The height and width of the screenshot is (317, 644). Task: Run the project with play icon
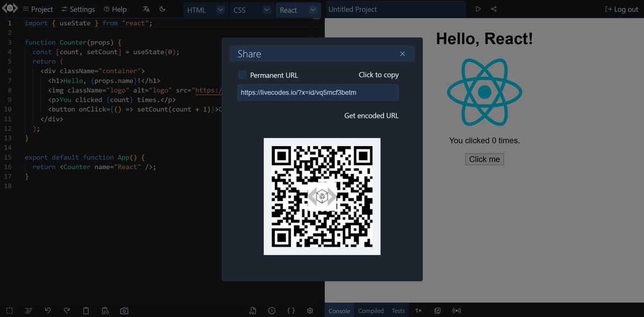pyautogui.click(x=478, y=9)
